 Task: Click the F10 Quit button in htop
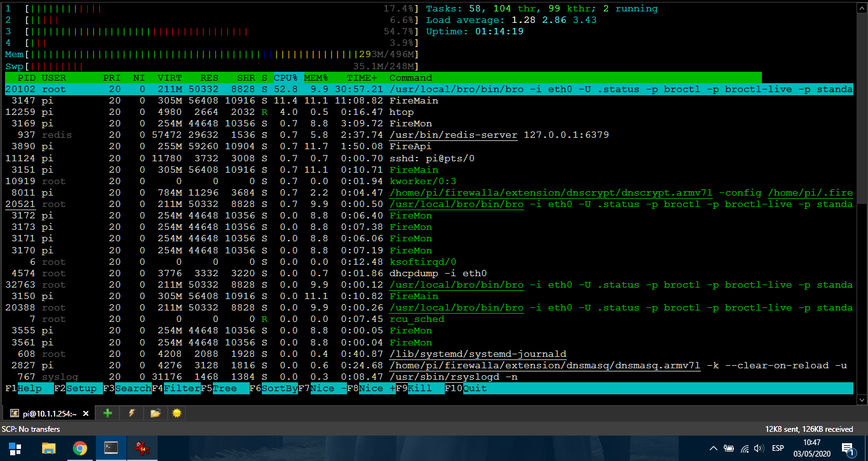pyautogui.click(x=474, y=388)
